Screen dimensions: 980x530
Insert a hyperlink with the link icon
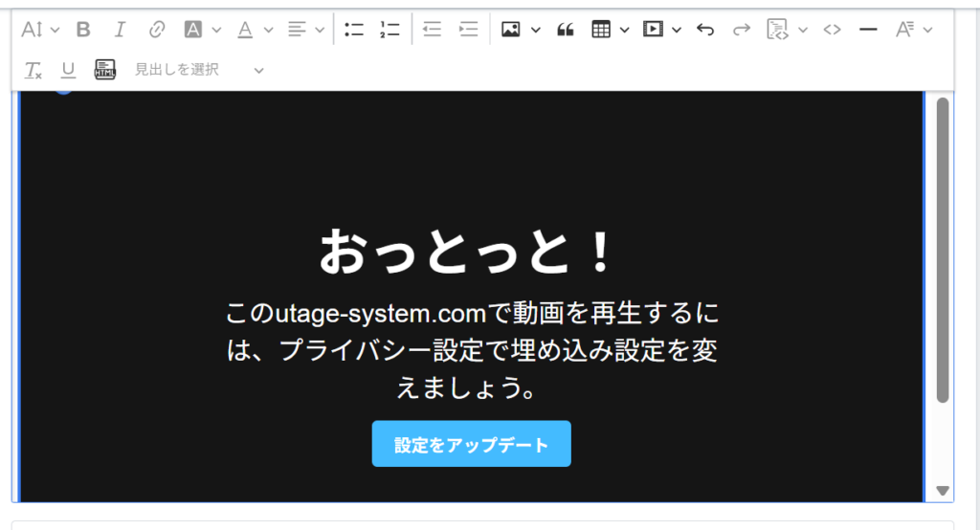click(157, 30)
